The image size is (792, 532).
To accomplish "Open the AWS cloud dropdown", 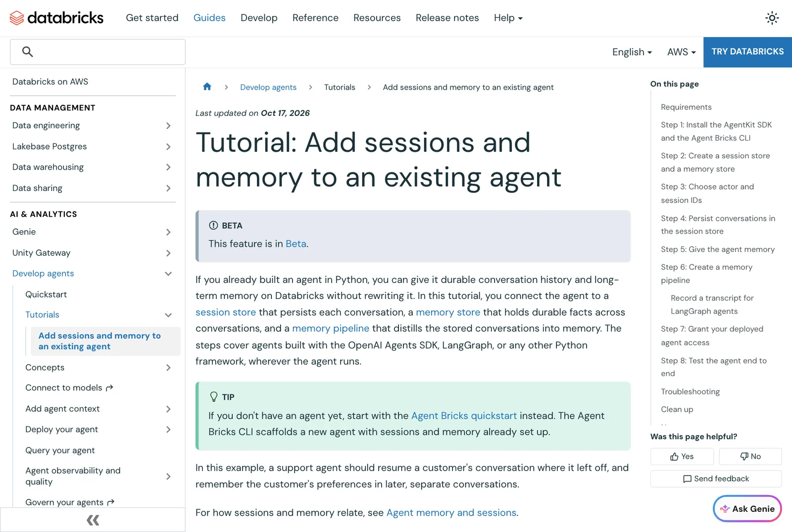I will tap(682, 52).
